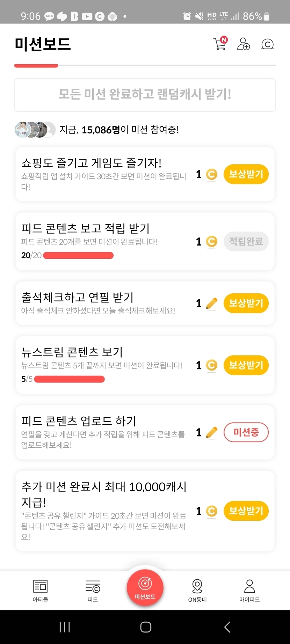Go to 마이피드 profile icon
290x644 pixels.
(x=249, y=590)
